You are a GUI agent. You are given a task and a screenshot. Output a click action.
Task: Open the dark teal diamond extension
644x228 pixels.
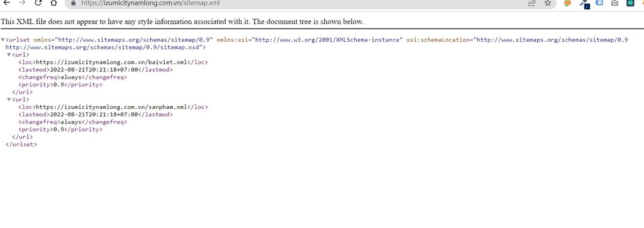point(631,3)
